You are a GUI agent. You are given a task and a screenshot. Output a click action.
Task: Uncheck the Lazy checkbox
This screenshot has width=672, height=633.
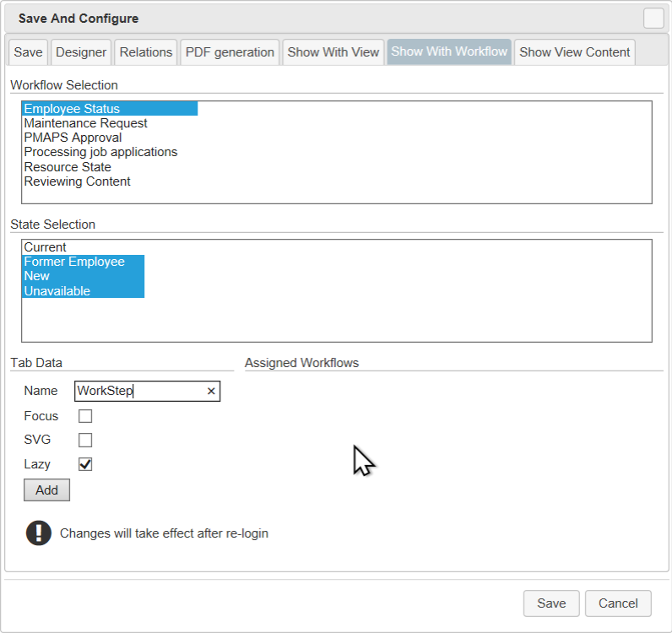(x=85, y=464)
